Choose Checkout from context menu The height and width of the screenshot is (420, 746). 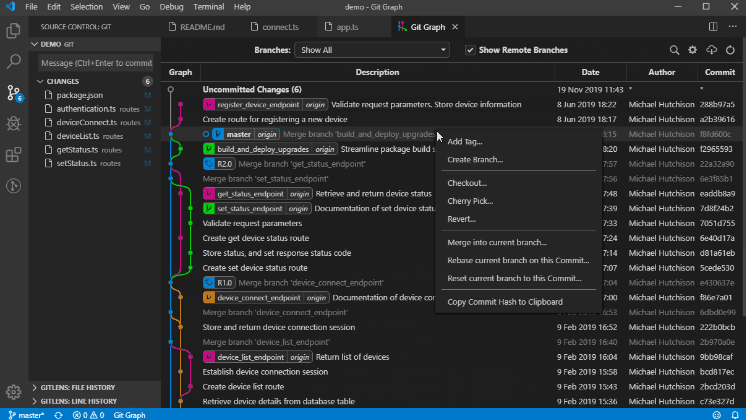(519, 183)
